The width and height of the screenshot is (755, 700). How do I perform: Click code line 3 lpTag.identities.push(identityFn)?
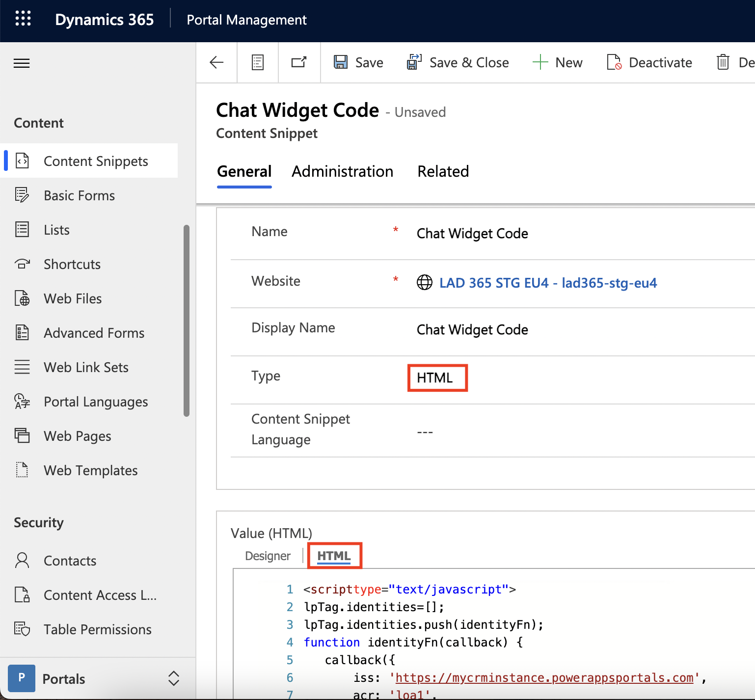[x=424, y=624]
